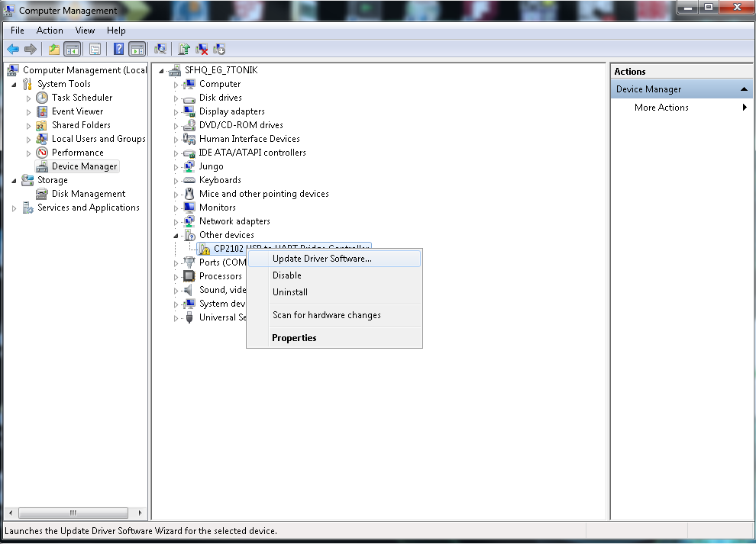This screenshot has width=756, height=544.
Task: Expand Local Users and Groups node arrow
Action: (x=28, y=140)
